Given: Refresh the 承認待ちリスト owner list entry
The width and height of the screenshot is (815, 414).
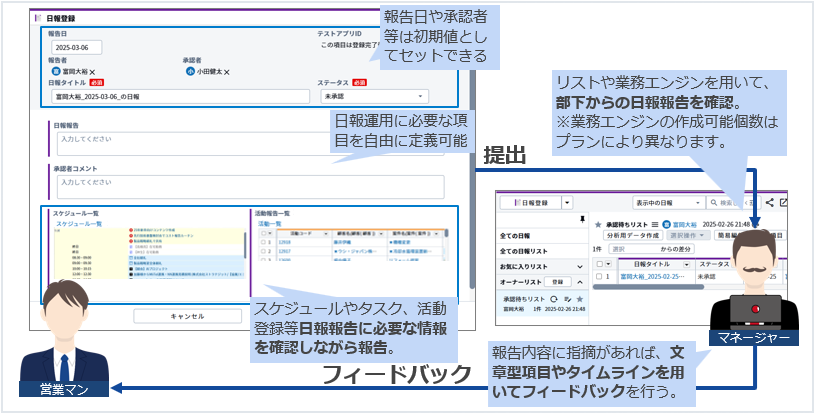Looking at the screenshot, I should [553, 299].
